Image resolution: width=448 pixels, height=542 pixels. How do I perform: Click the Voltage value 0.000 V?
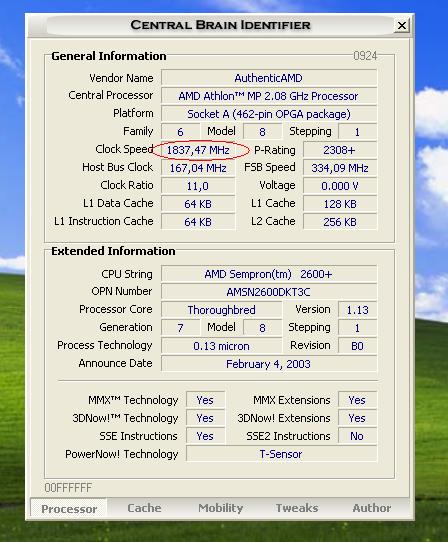click(x=340, y=186)
